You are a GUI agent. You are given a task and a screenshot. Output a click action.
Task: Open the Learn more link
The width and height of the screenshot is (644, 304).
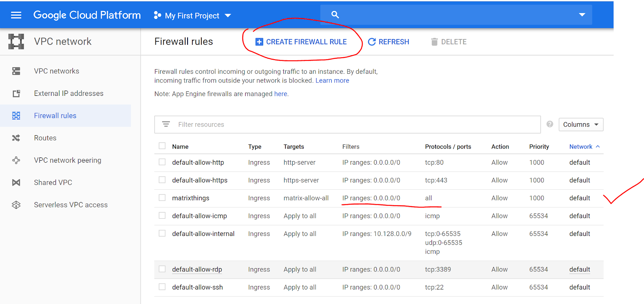(x=332, y=81)
